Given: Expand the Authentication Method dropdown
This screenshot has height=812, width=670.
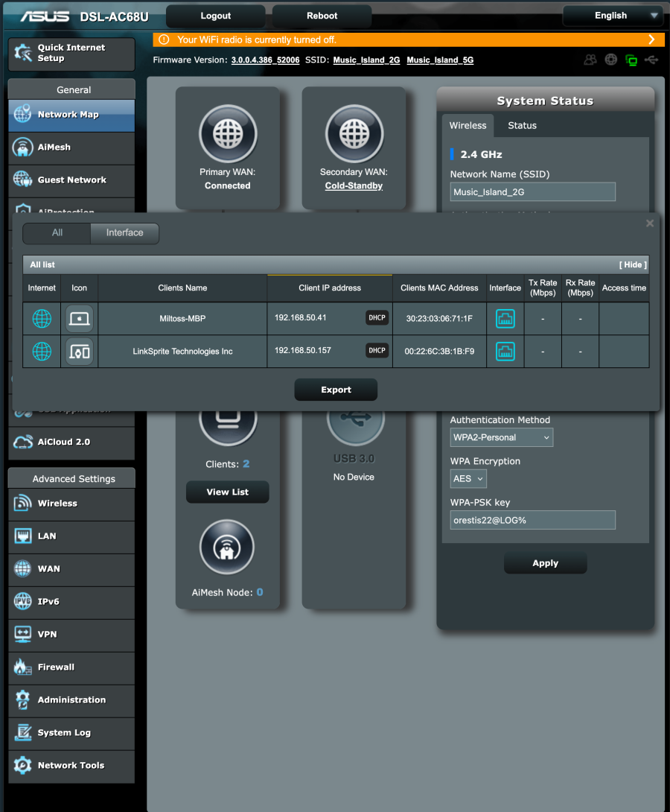Looking at the screenshot, I should pos(501,437).
